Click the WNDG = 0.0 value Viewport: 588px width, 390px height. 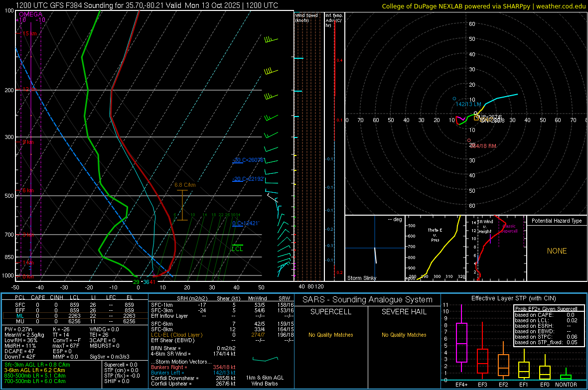click(x=104, y=329)
